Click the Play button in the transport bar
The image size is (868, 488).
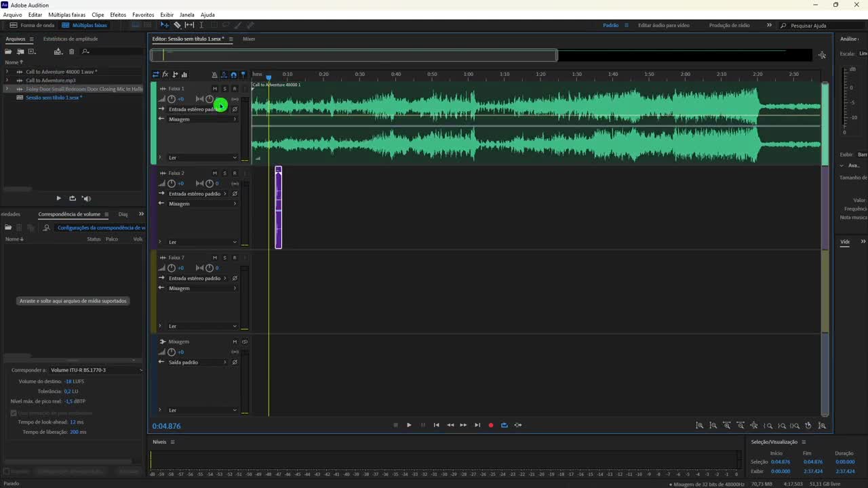409,425
